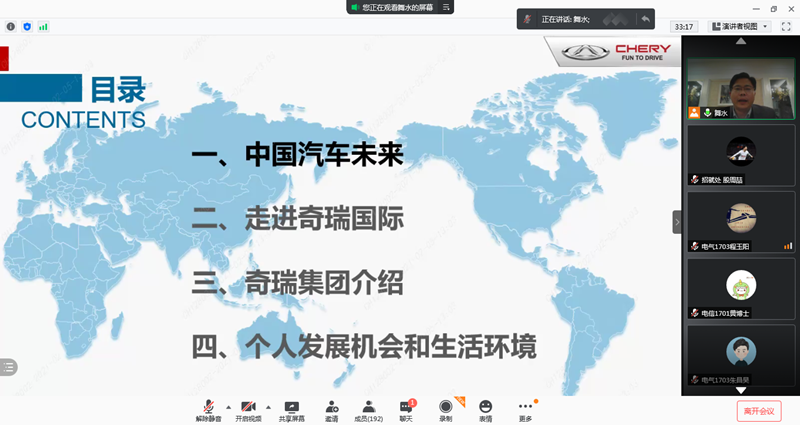This screenshot has height=425, width=800.
Task: Enter full screen via top-right icon
Action: (x=786, y=26)
